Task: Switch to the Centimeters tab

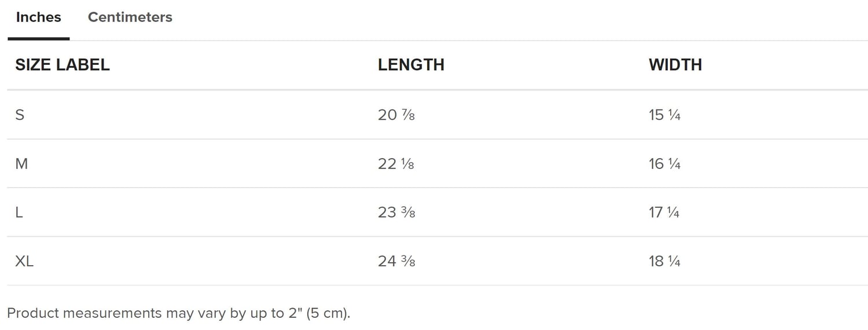Action: (x=130, y=17)
